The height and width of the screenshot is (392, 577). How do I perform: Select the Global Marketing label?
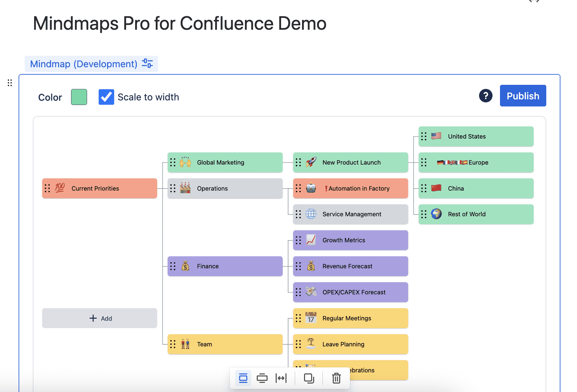pyautogui.click(x=221, y=163)
